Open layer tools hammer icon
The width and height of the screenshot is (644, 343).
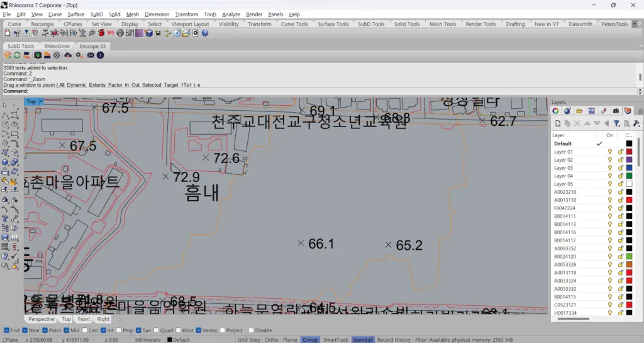point(636,123)
